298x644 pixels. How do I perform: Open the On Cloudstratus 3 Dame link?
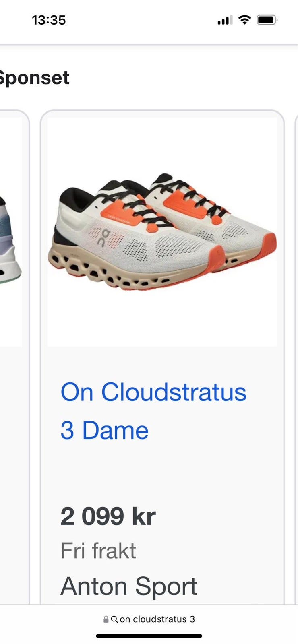pos(153,411)
